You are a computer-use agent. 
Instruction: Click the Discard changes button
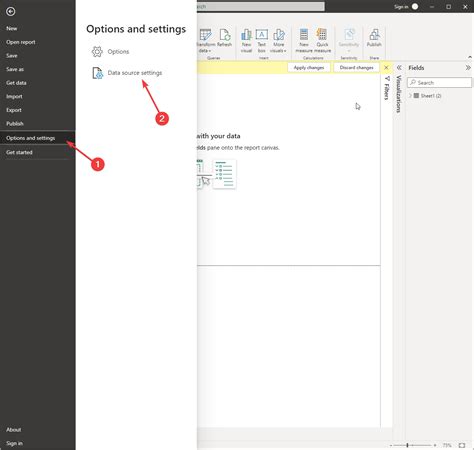point(356,68)
